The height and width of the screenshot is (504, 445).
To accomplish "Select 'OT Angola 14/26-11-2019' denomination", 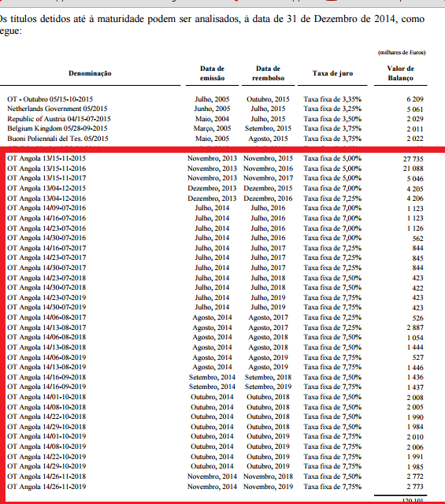I will (46, 487).
